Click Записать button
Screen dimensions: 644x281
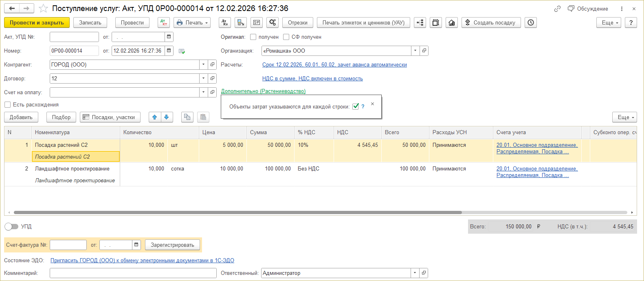(90, 22)
